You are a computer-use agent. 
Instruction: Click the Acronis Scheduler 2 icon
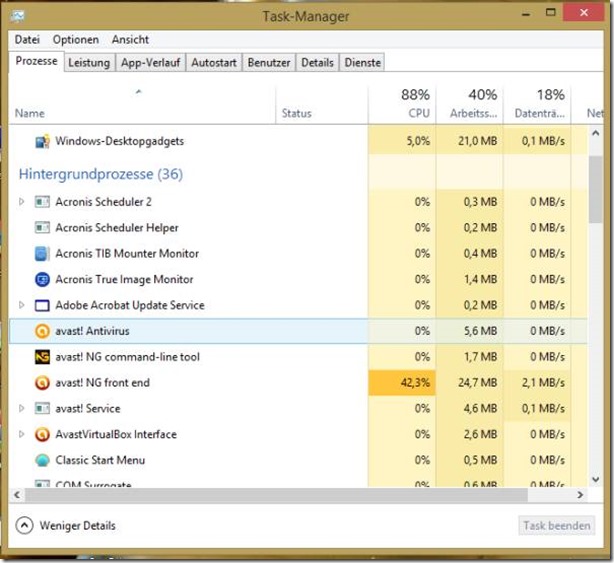[42, 202]
